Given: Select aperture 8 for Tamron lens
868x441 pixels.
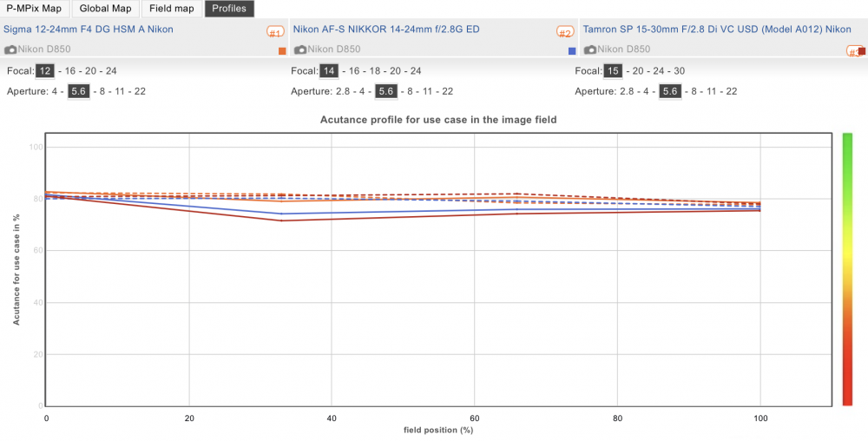Looking at the screenshot, I should click(x=694, y=91).
